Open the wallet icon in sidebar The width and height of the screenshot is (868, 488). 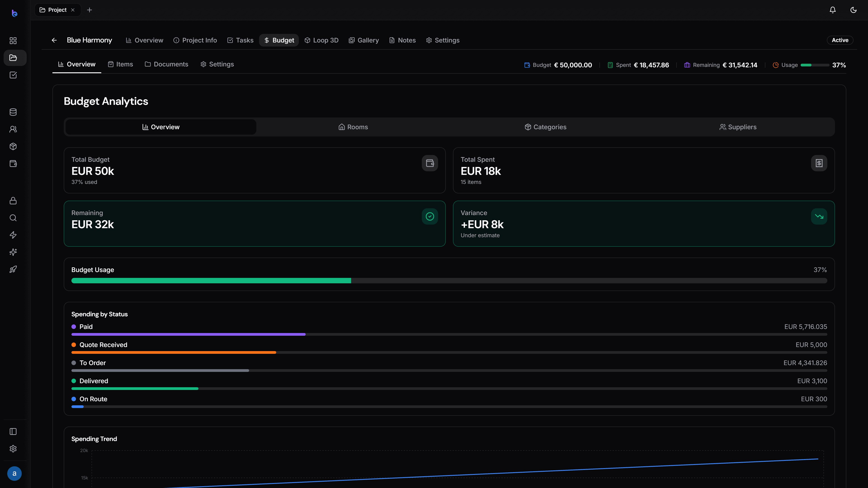pos(13,164)
